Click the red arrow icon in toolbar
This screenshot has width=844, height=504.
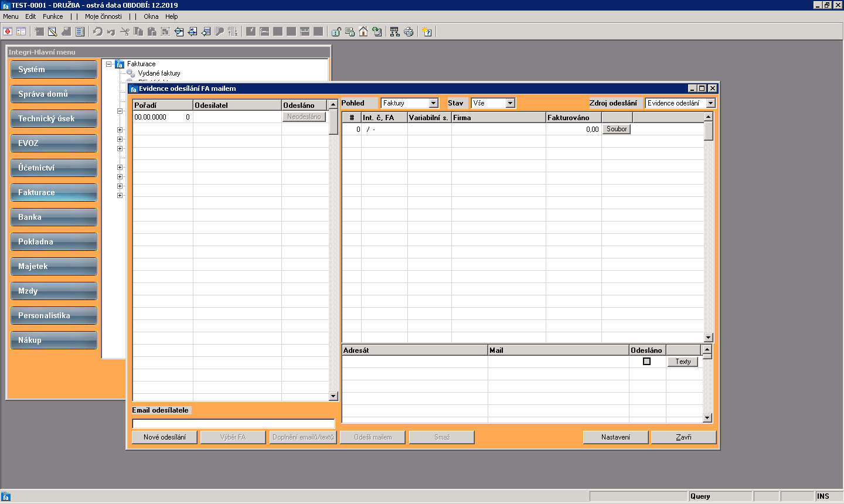[x=8, y=32]
